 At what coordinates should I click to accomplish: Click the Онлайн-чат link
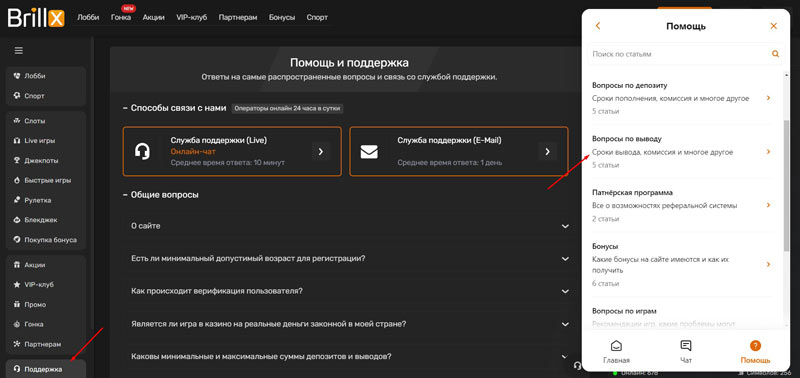pyautogui.click(x=193, y=152)
